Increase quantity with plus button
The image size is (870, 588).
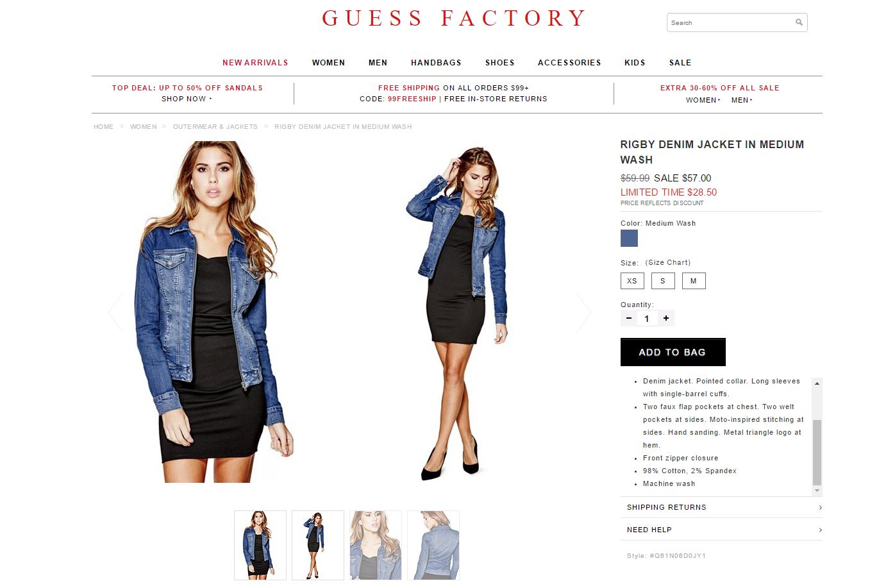point(666,318)
